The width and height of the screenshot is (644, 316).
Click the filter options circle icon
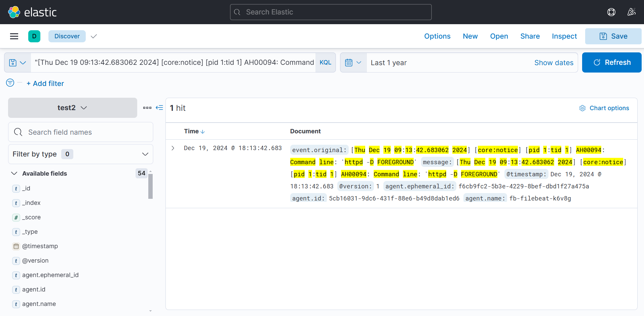coord(10,83)
